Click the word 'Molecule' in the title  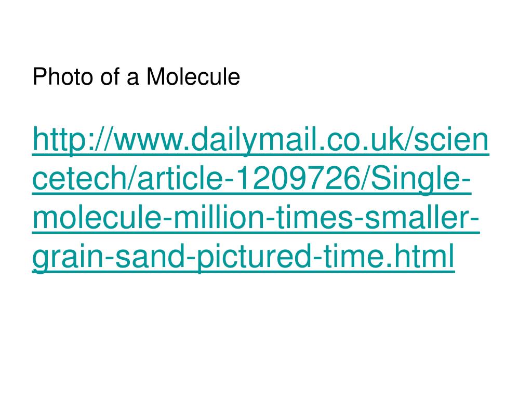coord(193,76)
